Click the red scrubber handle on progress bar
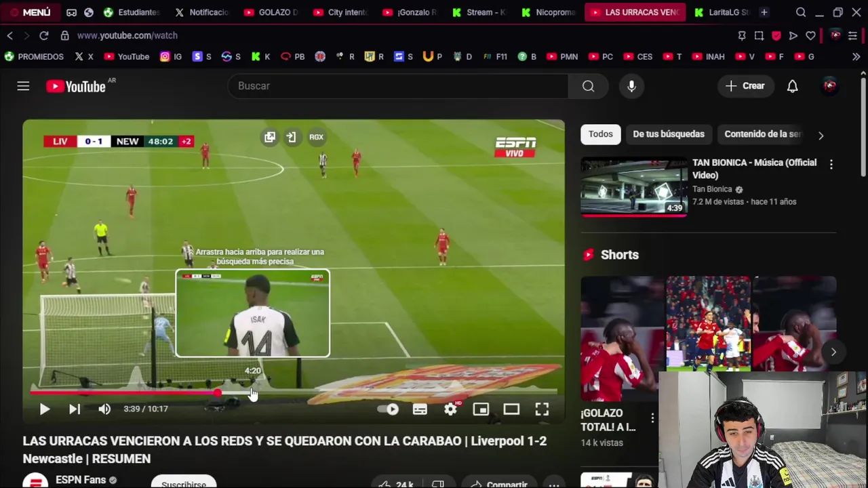The width and height of the screenshot is (868, 488). pos(218,392)
